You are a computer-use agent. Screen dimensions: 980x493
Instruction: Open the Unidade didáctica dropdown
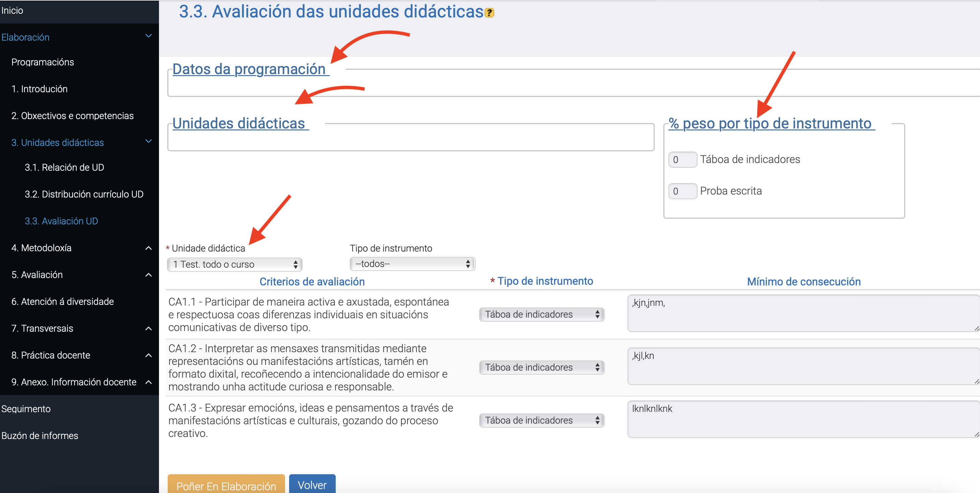pos(235,264)
